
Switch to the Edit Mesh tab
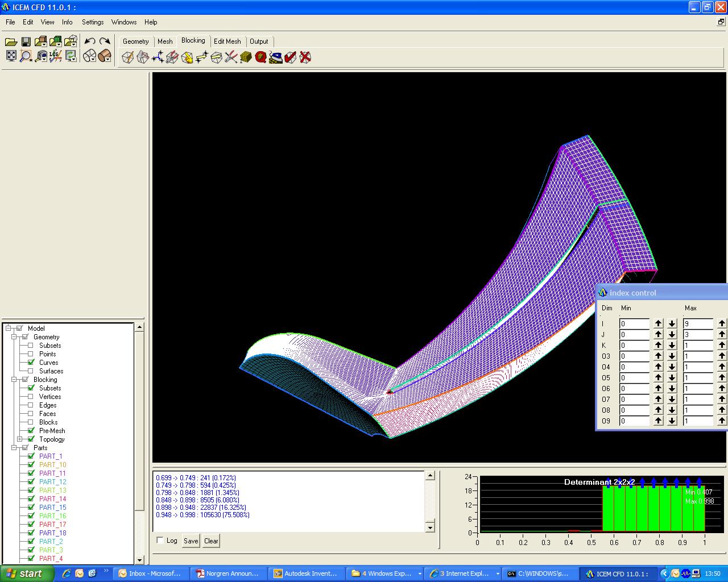tap(227, 41)
